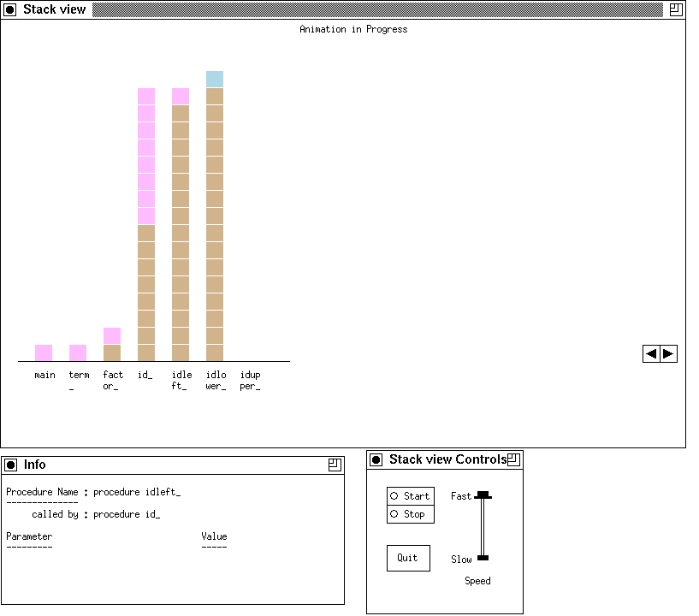Click the Stack view Controls resize icon

(x=513, y=459)
